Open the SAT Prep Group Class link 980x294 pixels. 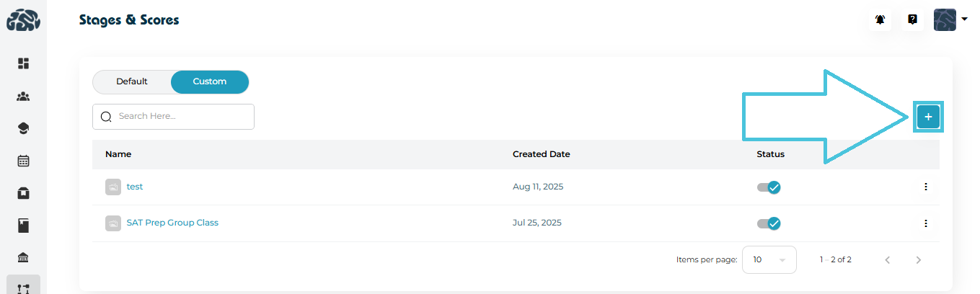[x=172, y=223]
